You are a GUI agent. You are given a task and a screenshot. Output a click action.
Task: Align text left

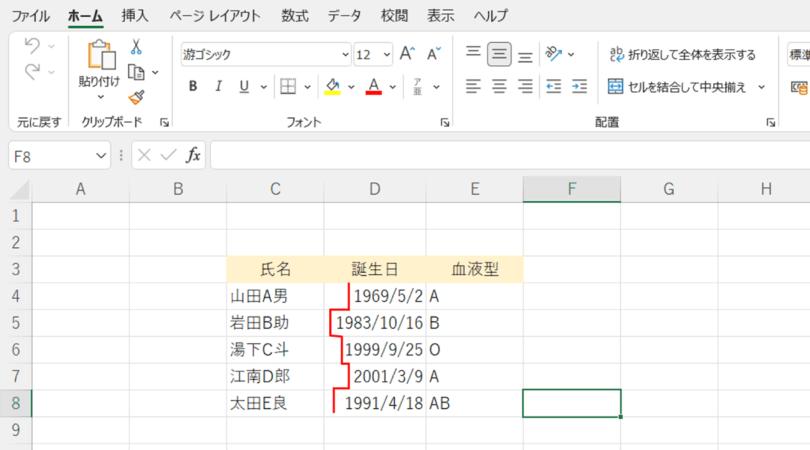click(473, 86)
